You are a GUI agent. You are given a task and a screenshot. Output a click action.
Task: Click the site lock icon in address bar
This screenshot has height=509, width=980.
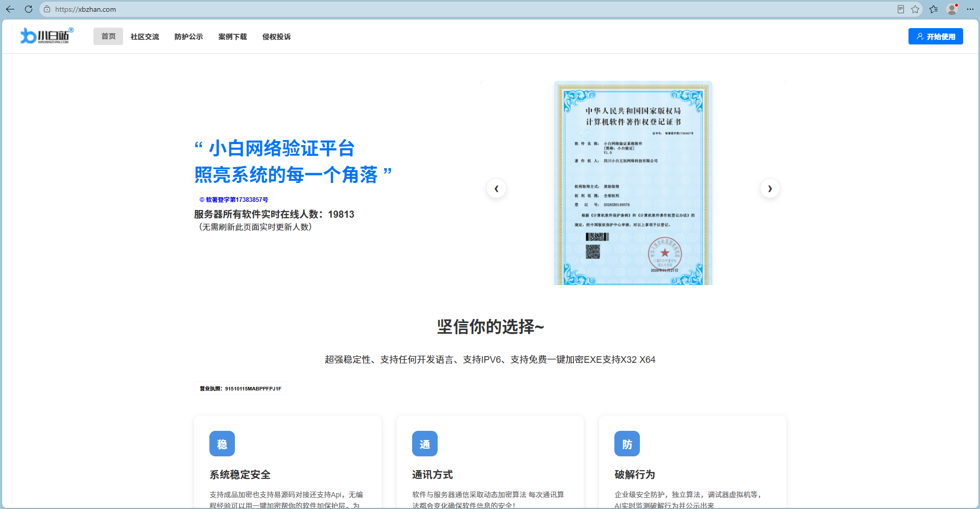(47, 9)
